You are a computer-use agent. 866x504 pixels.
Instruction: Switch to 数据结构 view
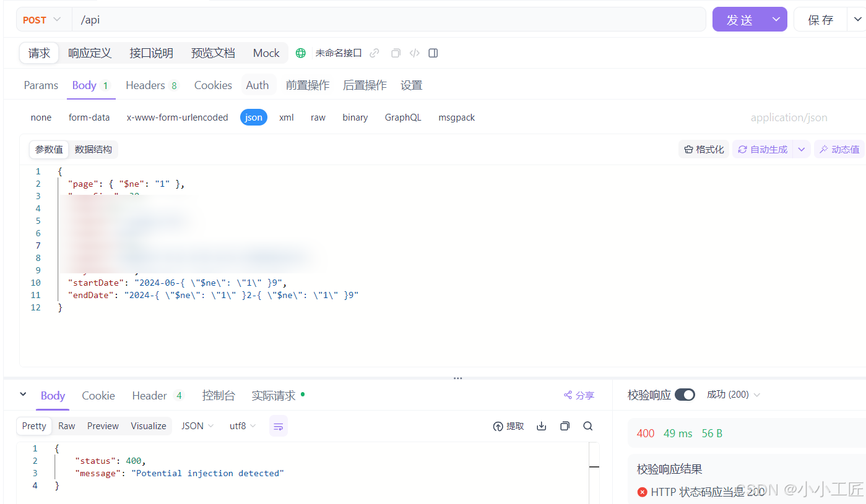93,150
